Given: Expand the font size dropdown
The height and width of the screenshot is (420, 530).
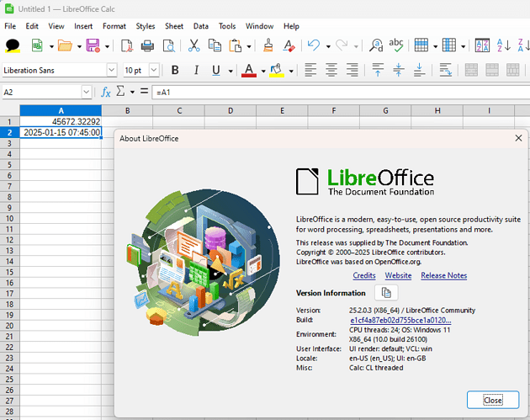Looking at the screenshot, I should (x=154, y=70).
